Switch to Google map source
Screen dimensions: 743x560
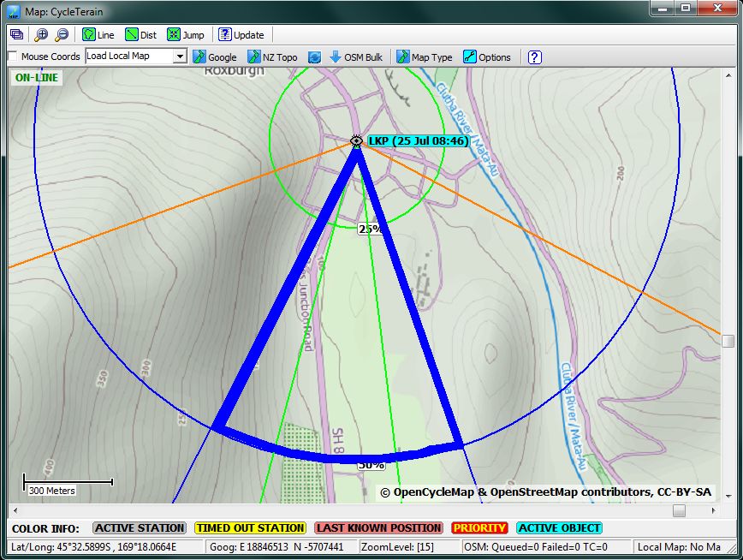click(x=215, y=57)
